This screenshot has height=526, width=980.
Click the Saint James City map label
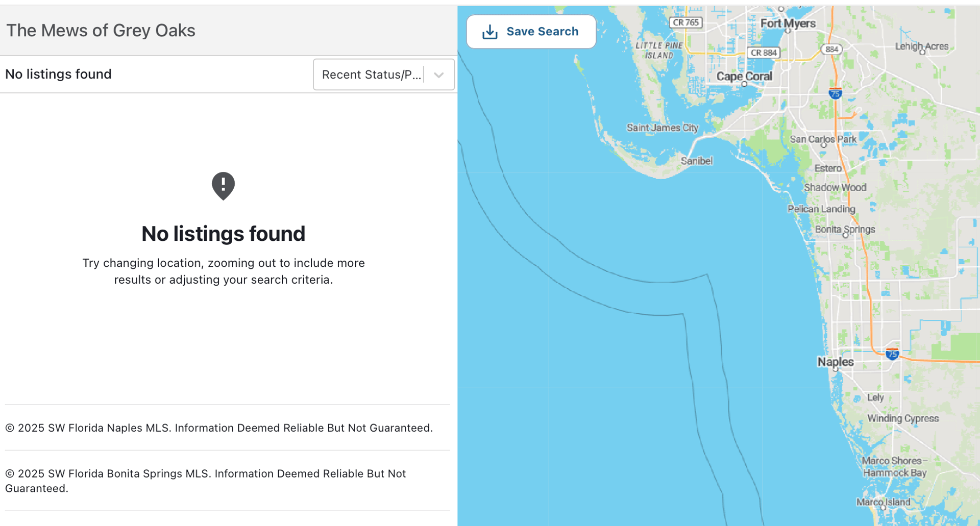662,128
